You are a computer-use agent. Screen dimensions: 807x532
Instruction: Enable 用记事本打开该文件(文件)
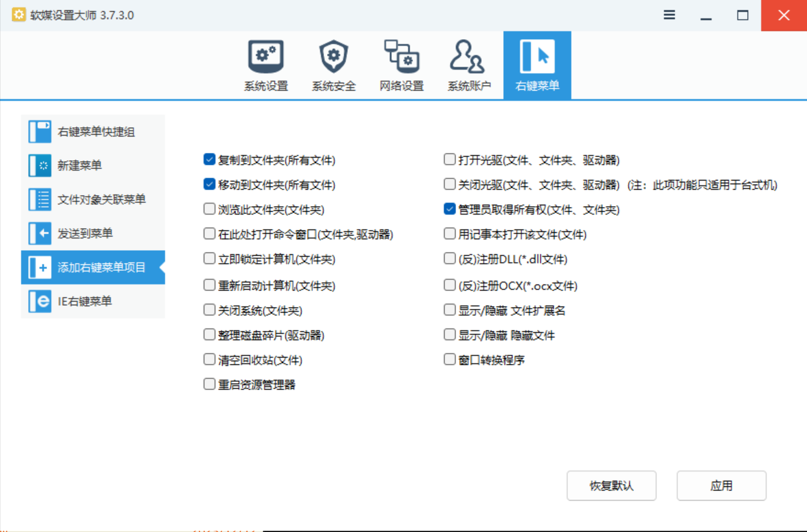(449, 234)
